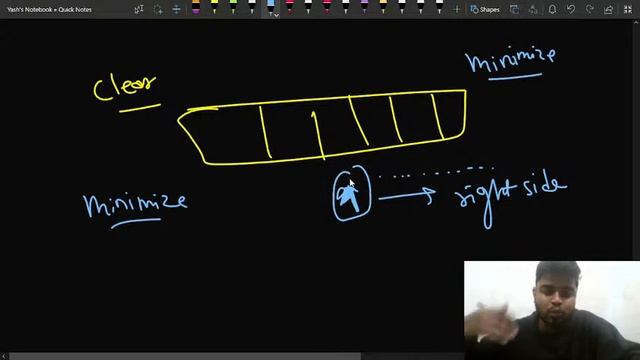Open the blue pen options dropdown arrow
The width and height of the screenshot is (640, 360).
(276, 16)
